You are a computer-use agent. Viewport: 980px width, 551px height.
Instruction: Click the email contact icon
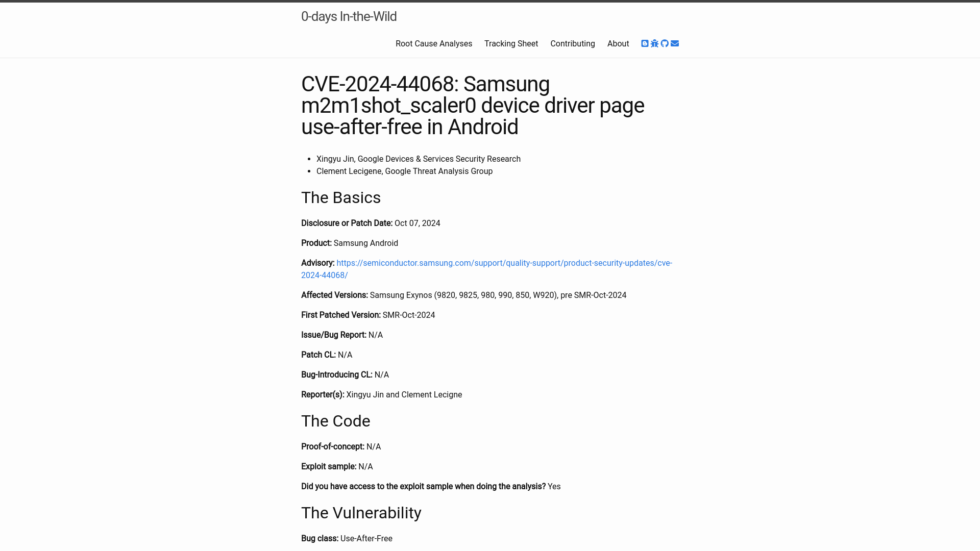(674, 43)
